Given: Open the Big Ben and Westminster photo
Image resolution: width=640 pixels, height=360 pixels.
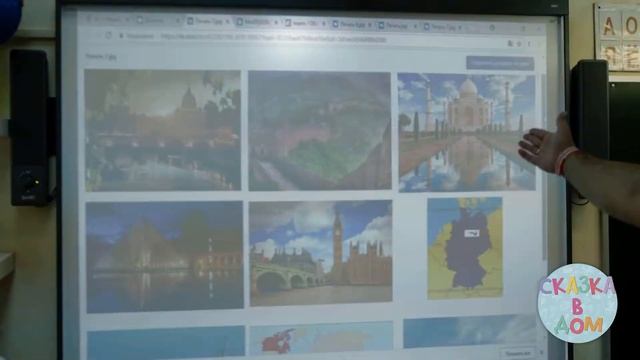Looking at the screenshot, I should click(x=321, y=253).
